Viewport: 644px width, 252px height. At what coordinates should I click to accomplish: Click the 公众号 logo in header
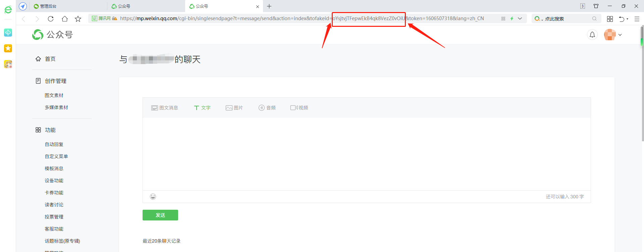pos(52,35)
